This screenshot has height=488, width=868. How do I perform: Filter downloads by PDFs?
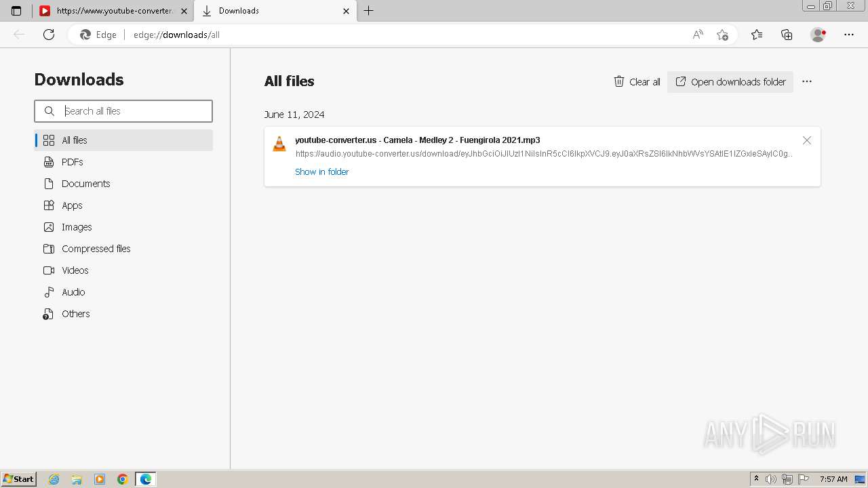point(123,162)
